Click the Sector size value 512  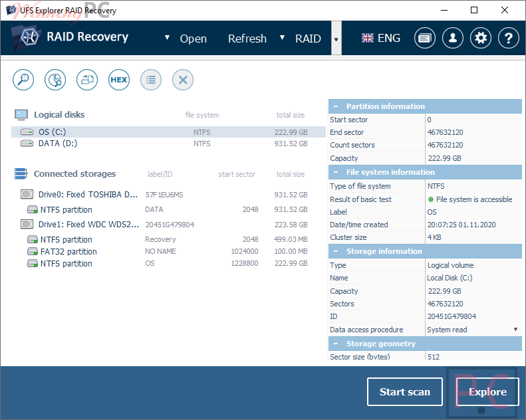(x=433, y=357)
